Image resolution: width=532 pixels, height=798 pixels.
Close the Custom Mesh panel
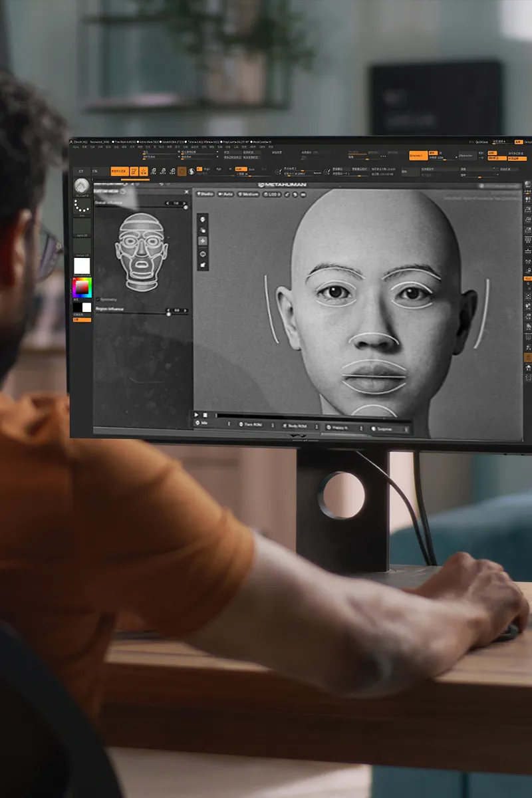pyautogui.click(x=186, y=192)
